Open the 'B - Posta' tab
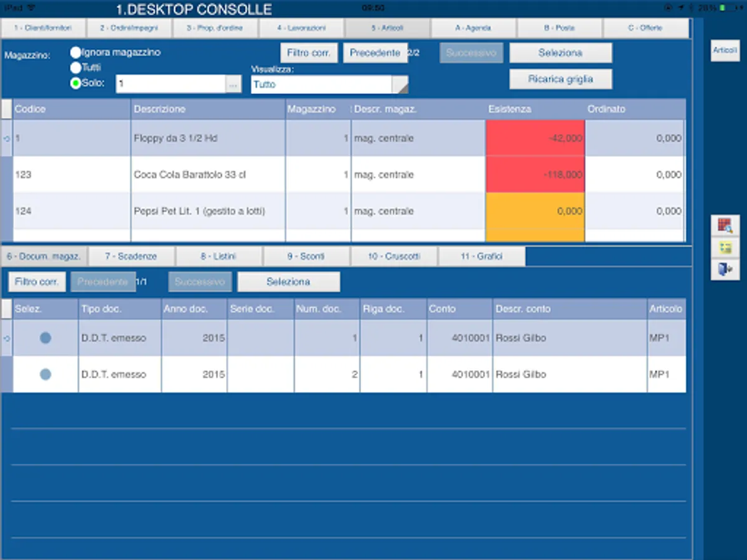The image size is (747, 560). (559, 28)
